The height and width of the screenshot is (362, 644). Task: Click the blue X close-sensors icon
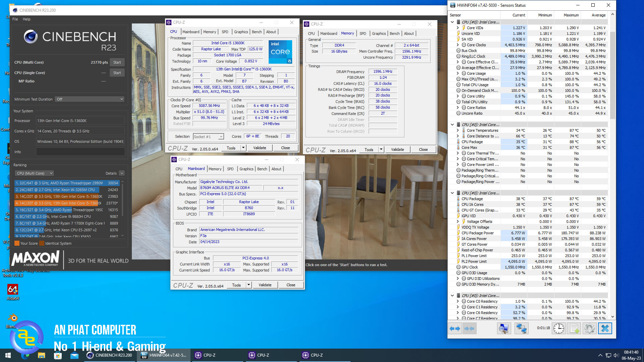[605, 328]
